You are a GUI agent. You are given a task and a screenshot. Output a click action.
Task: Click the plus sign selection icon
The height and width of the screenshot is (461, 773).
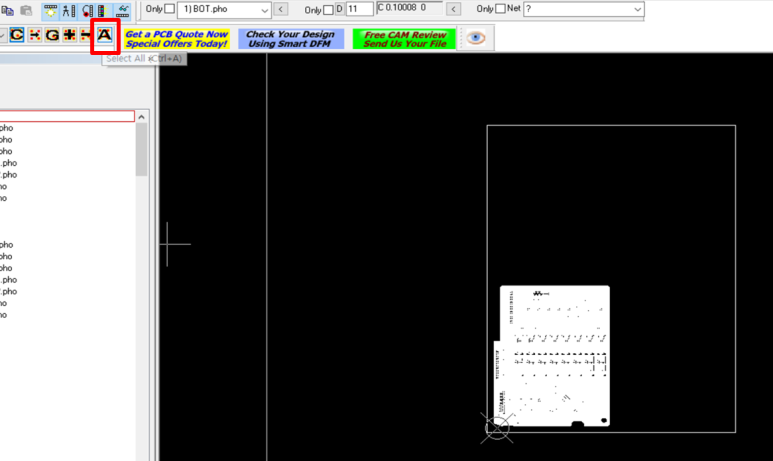point(70,35)
